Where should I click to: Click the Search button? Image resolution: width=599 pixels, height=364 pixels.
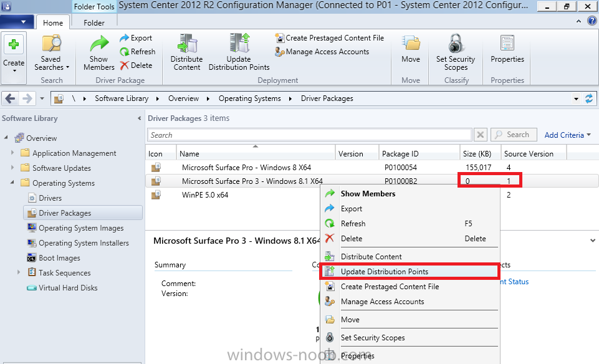click(514, 135)
